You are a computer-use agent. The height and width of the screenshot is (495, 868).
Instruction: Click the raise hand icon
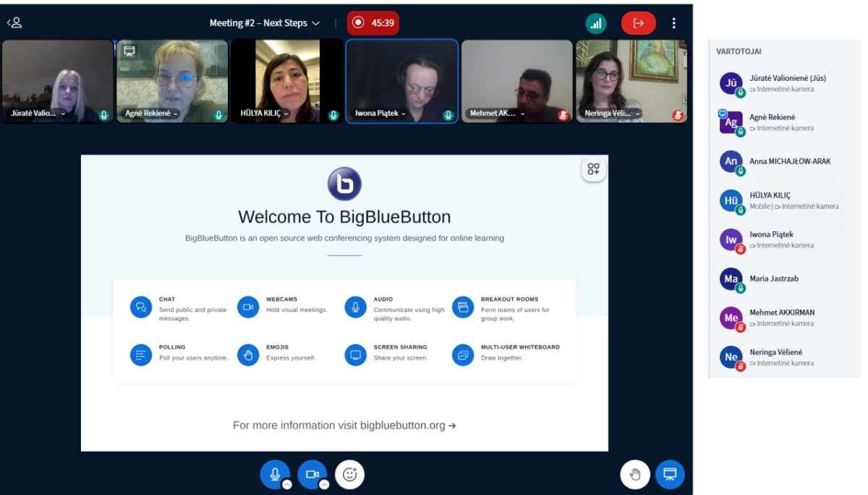(635, 474)
